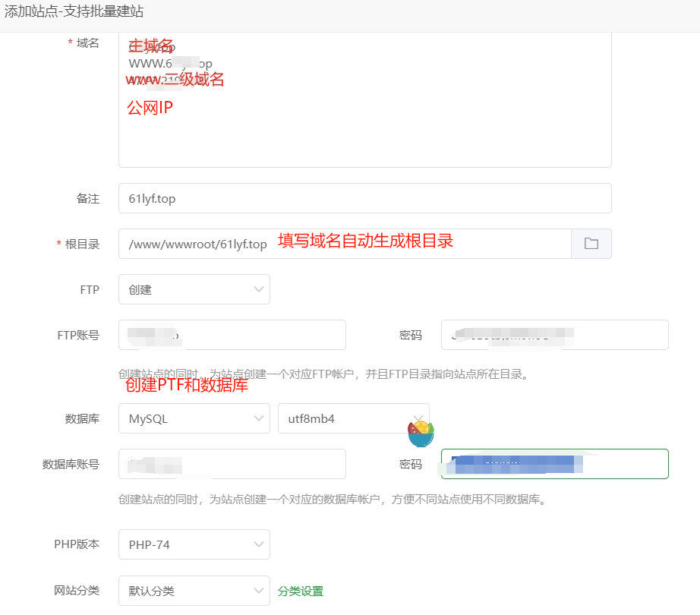The width and height of the screenshot is (700, 615).
Task: Click the FTP account creation hint text
Action: 323,374
